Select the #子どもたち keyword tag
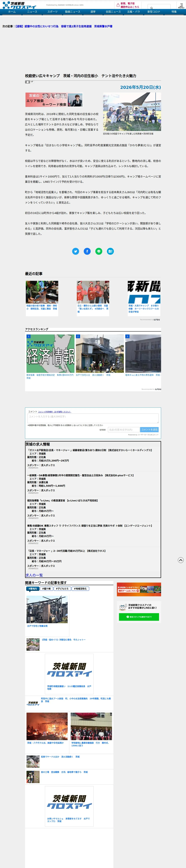186x868 pixels. coord(62,589)
